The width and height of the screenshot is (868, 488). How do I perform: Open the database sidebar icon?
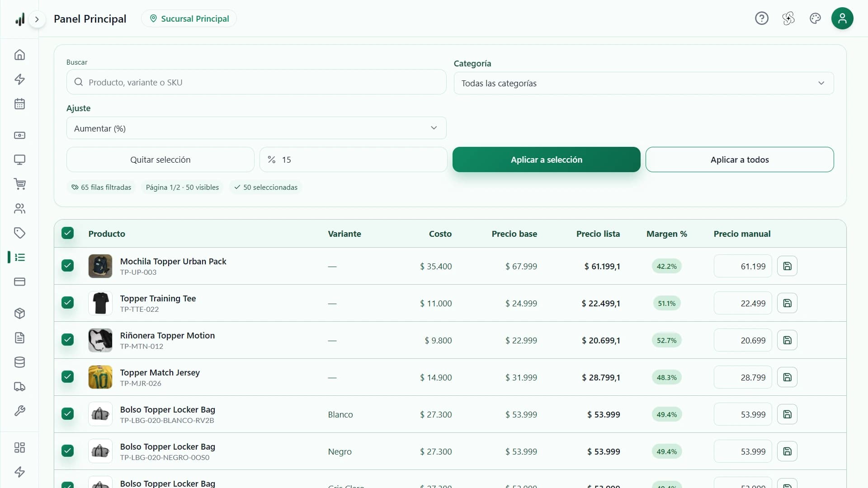pyautogui.click(x=19, y=362)
